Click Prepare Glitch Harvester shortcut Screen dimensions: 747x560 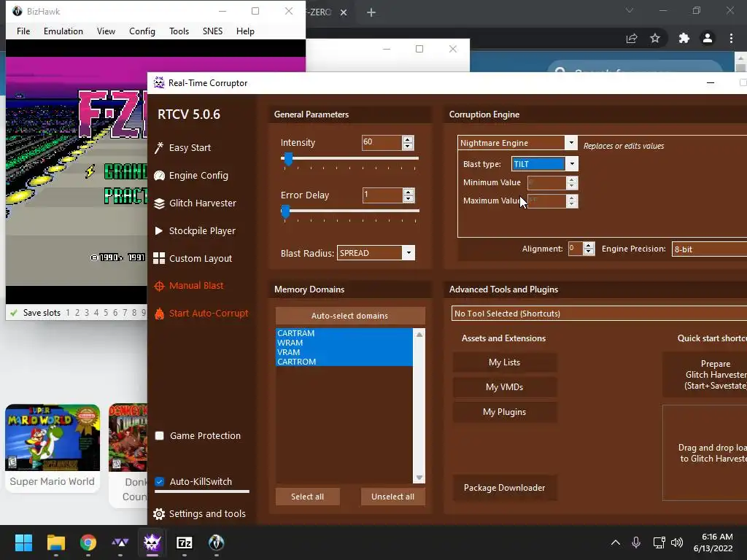tap(705, 375)
